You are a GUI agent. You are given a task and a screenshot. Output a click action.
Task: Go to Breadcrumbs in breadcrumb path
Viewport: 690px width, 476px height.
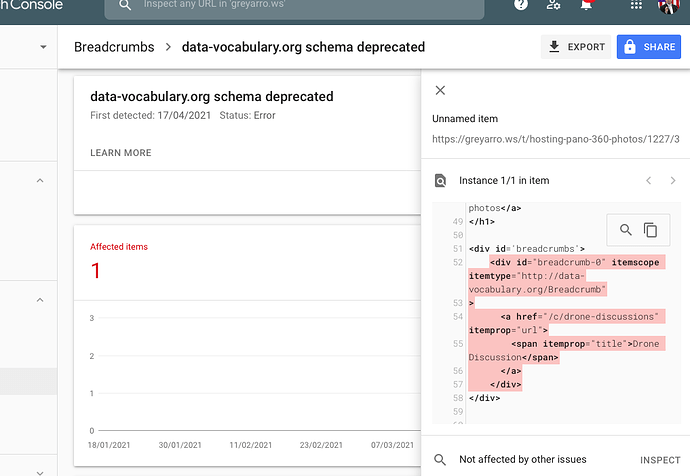click(x=114, y=47)
